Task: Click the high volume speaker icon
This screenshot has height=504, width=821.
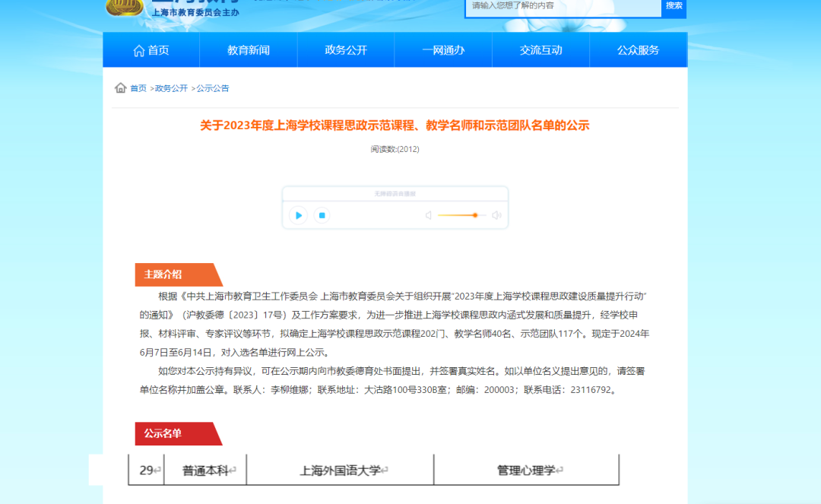Action: click(x=496, y=216)
